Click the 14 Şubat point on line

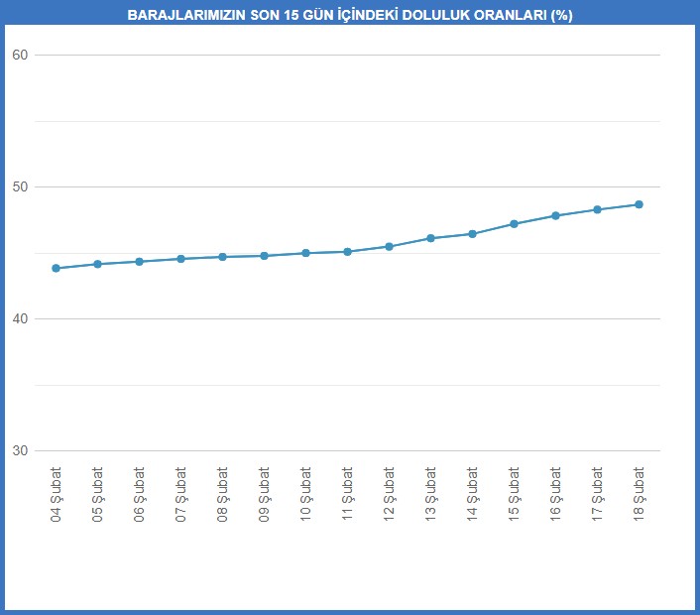[x=472, y=234]
